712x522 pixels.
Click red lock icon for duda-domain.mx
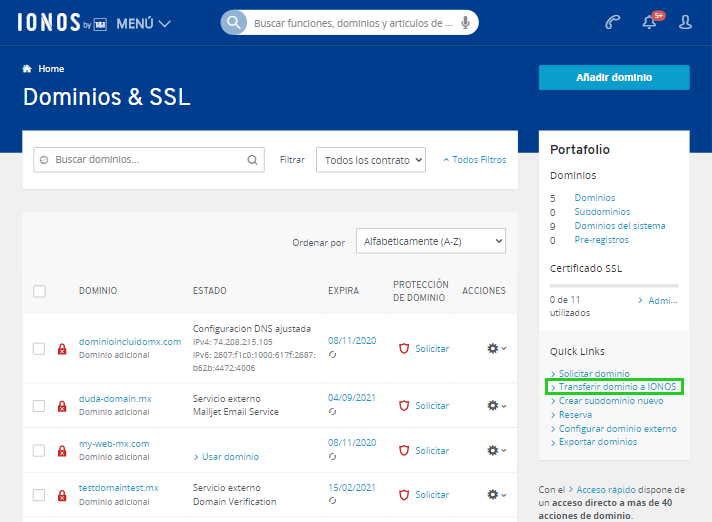62,406
